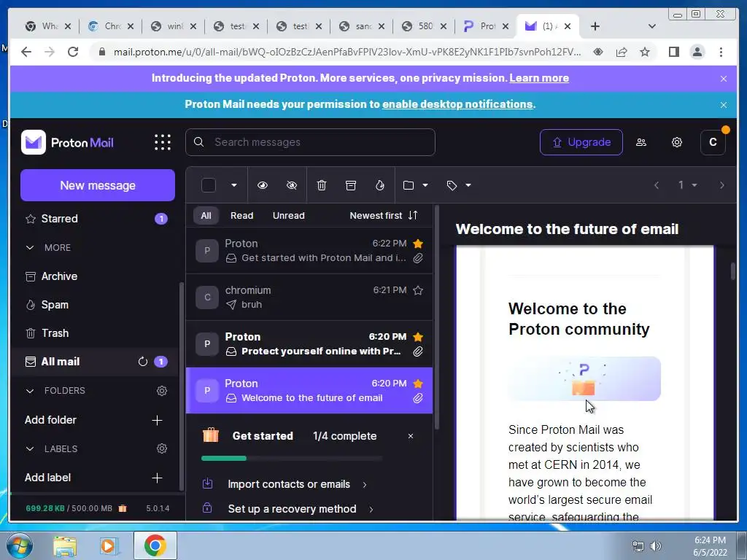Click the Proton Mail logo

click(67, 142)
